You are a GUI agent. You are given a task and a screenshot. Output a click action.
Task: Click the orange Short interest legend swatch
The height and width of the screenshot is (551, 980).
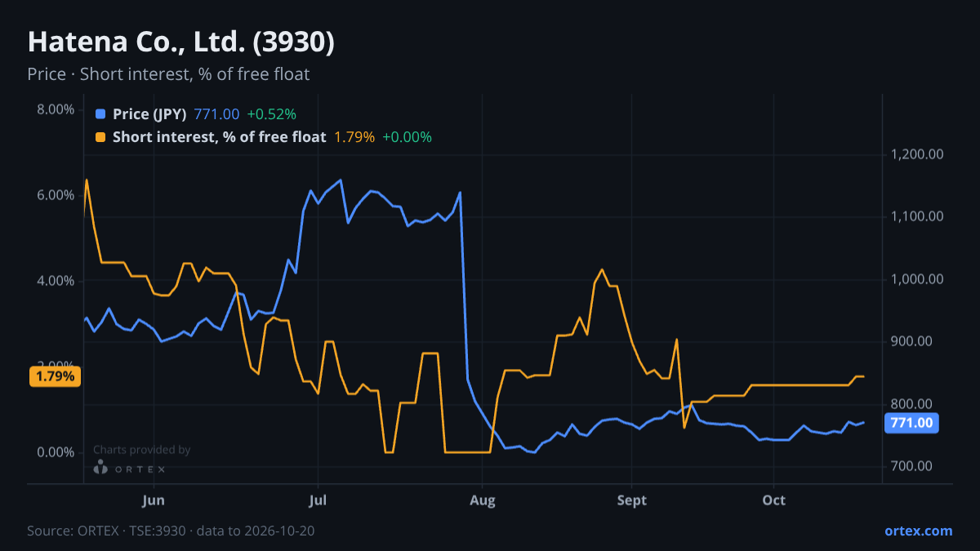(x=100, y=137)
